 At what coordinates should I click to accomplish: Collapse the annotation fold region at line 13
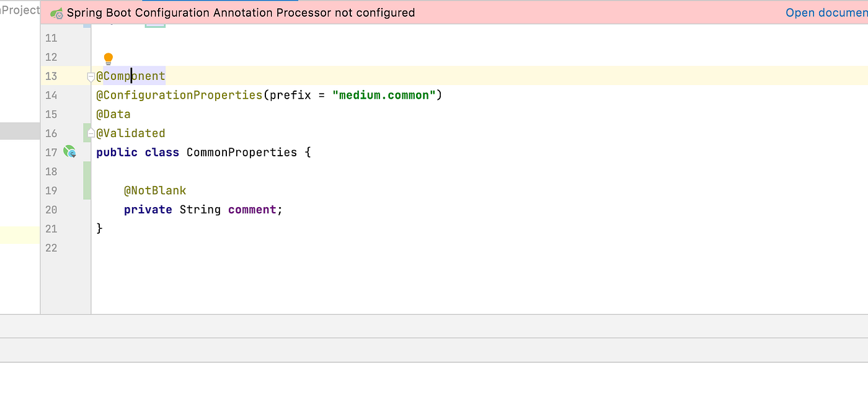coord(91,76)
